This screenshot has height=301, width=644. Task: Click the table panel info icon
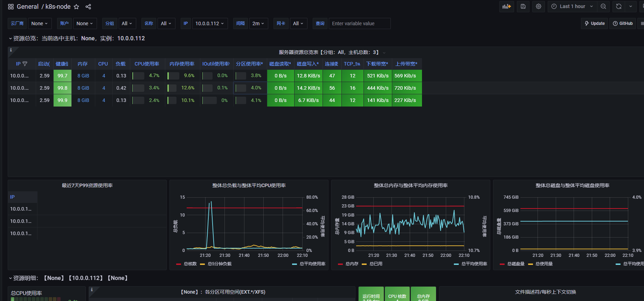pyautogui.click(x=11, y=50)
